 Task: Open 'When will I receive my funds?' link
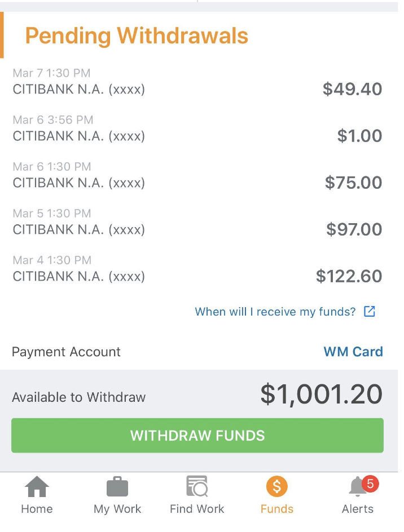[275, 312]
